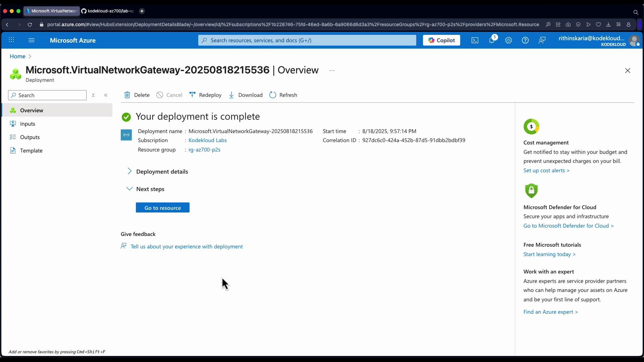Screen dimensions: 644x362
Task: Open Set up cost alerts link
Action: click(546, 170)
